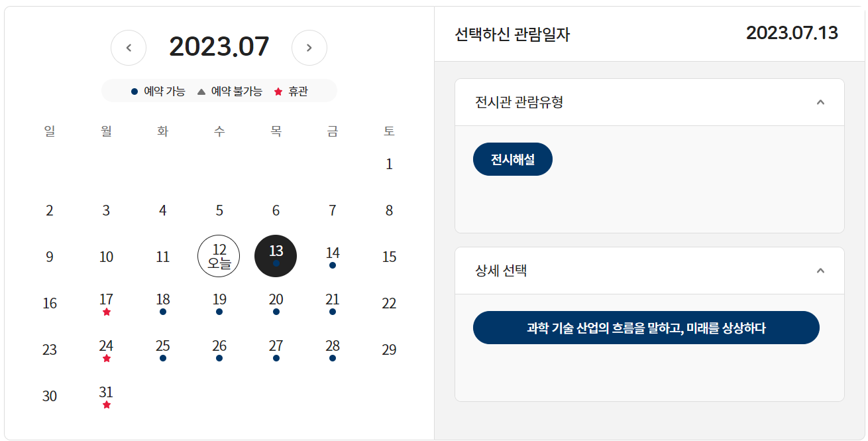Select July 20 on the calendar

(276, 300)
